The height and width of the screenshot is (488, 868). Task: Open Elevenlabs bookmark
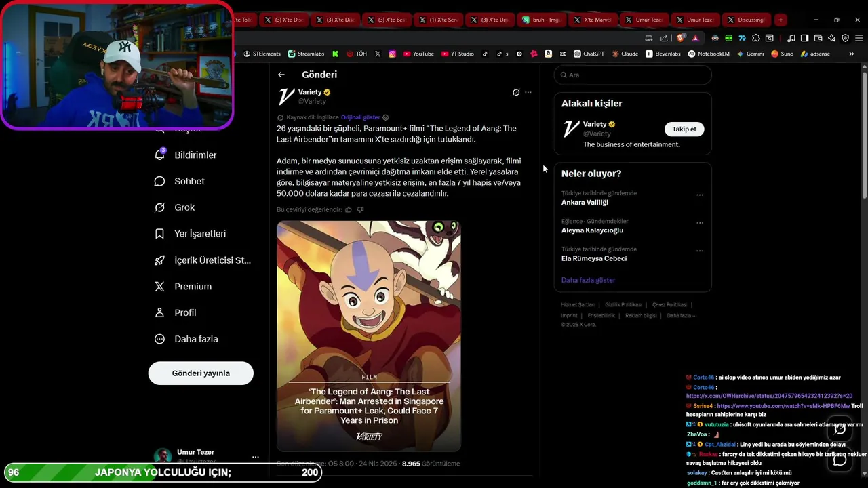(663, 54)
